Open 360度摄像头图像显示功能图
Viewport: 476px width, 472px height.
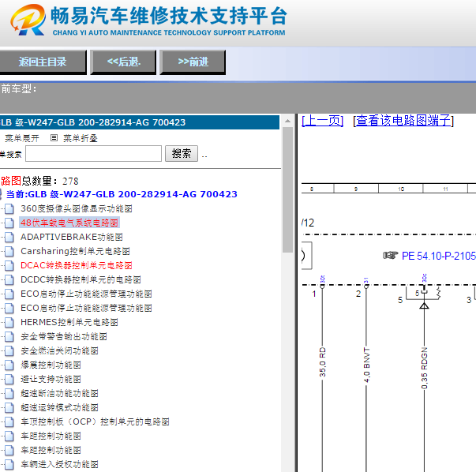point(77,208)
